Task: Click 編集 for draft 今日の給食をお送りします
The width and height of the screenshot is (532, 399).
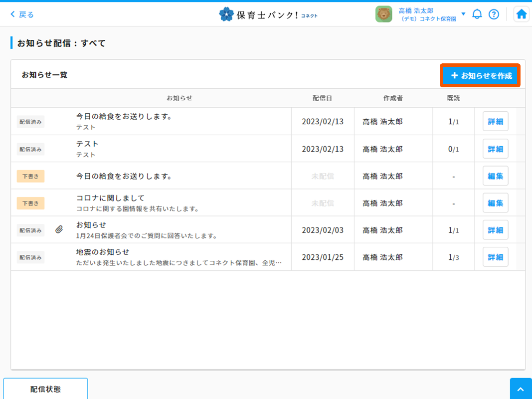Action: (495, 176)
